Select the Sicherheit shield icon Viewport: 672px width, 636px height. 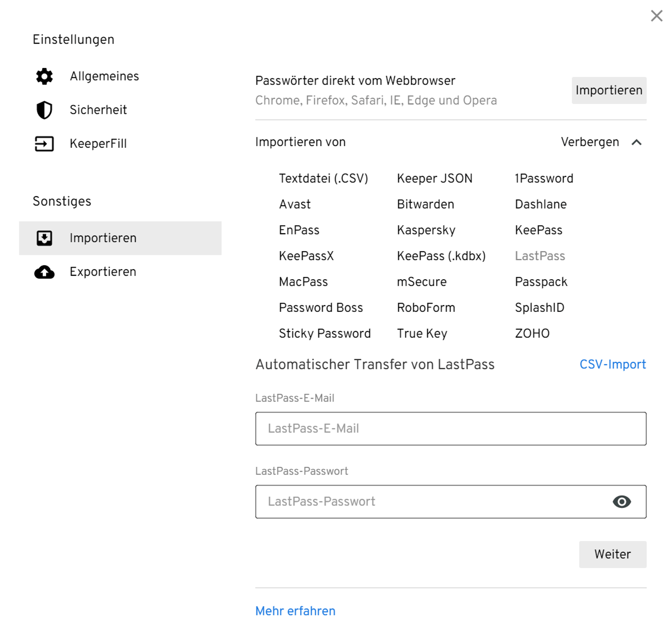click(44, 110)
